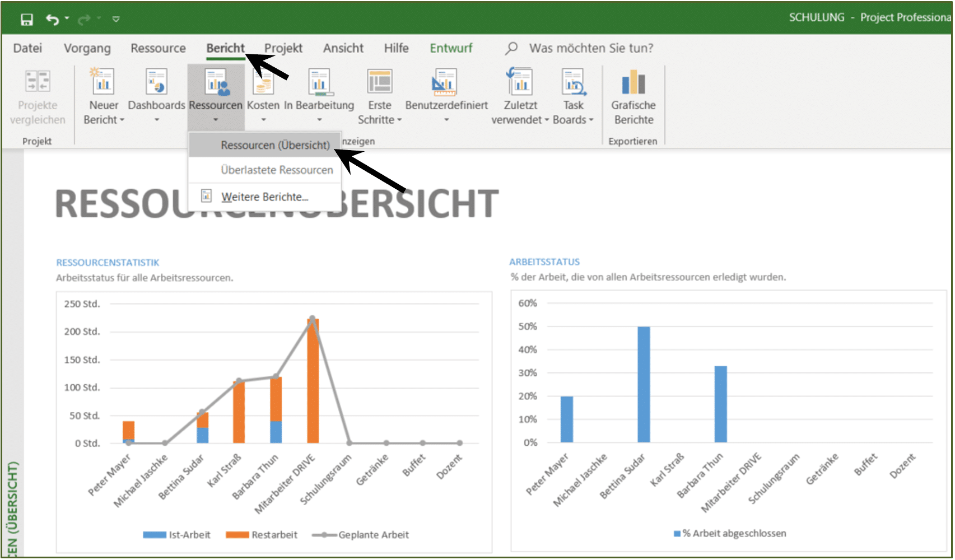Expand the Customize Quick Access Toolbar arrow
The width and height of the screenshot is (955, 560).
[116, 19]
